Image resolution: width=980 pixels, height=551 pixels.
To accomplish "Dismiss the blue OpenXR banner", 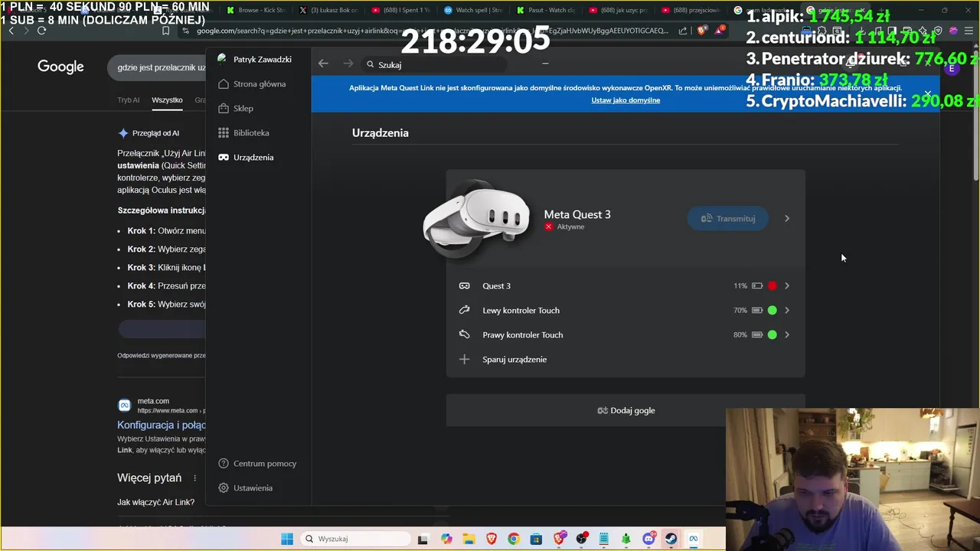I will coord(927,95).
